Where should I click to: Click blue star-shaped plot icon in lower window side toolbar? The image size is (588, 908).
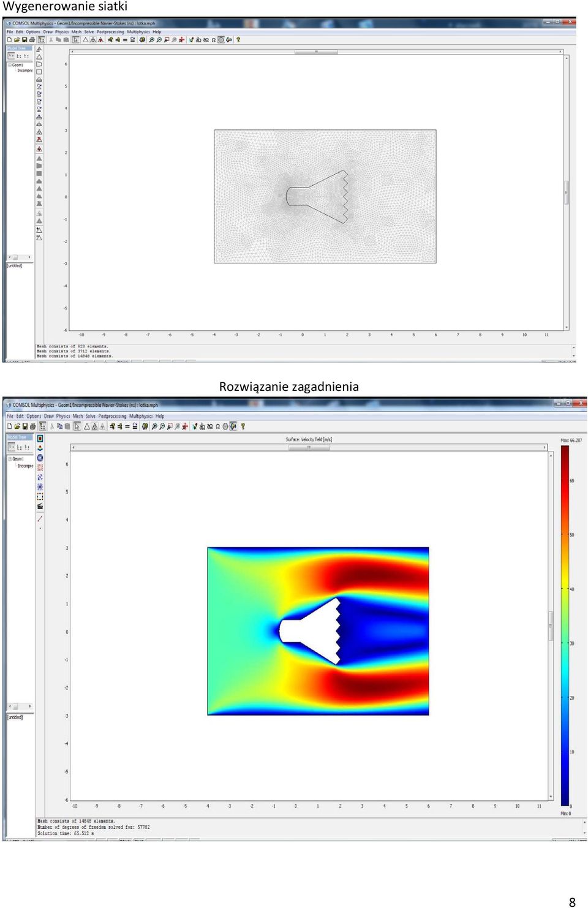tap(40, 487)
